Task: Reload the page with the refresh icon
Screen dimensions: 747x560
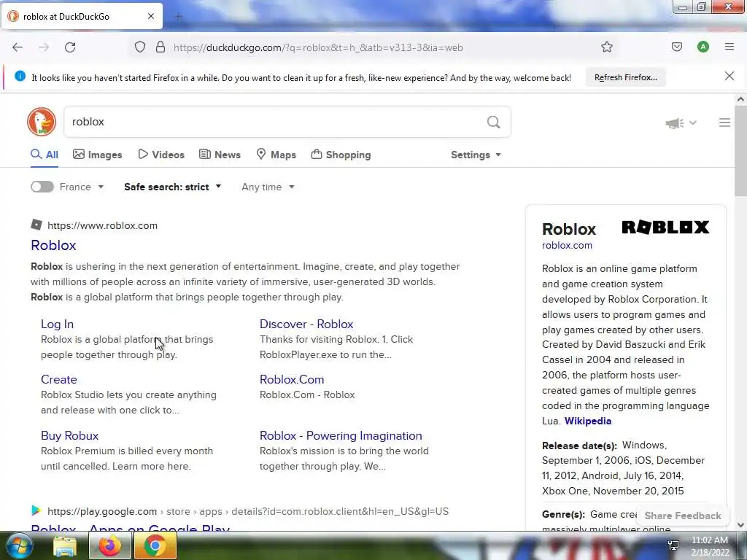Action: (x=70, y=47)
